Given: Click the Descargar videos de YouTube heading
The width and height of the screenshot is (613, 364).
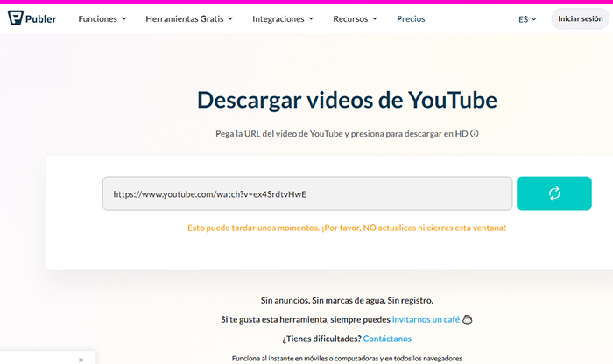Looking at the screenshot, I should [347, 100].
